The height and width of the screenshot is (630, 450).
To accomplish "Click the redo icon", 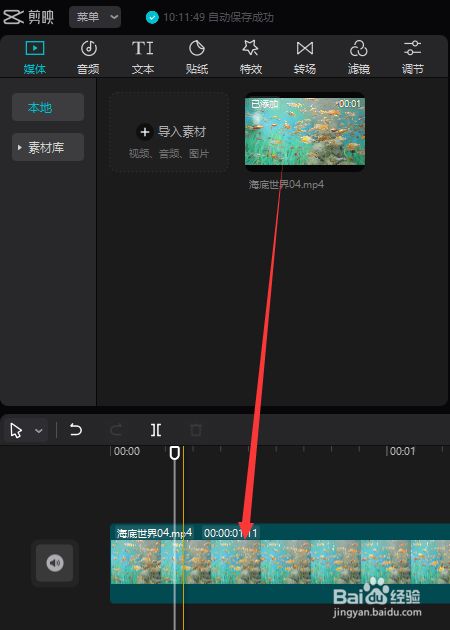I will [x=116, y=430].
